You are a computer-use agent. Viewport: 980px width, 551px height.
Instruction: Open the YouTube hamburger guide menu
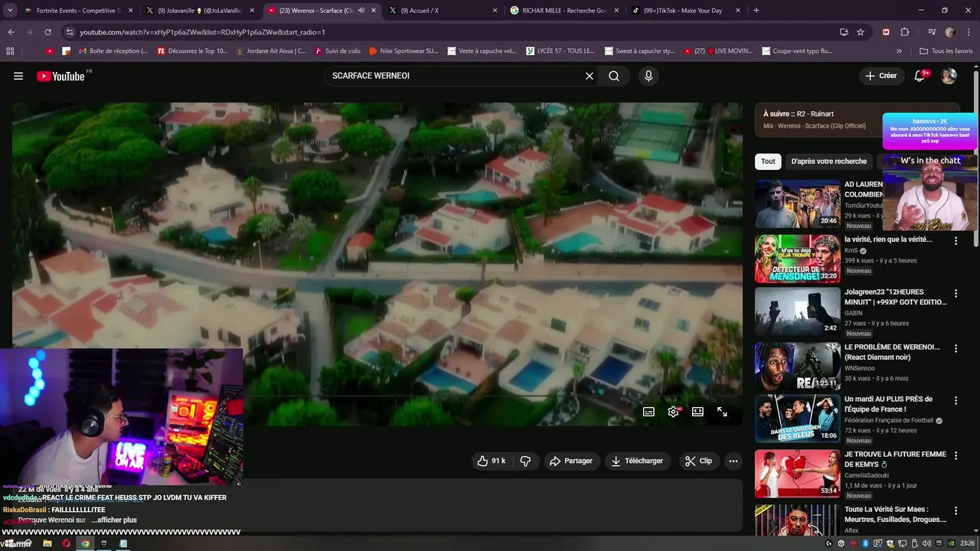pyautogui.click(x=18, y=76)
